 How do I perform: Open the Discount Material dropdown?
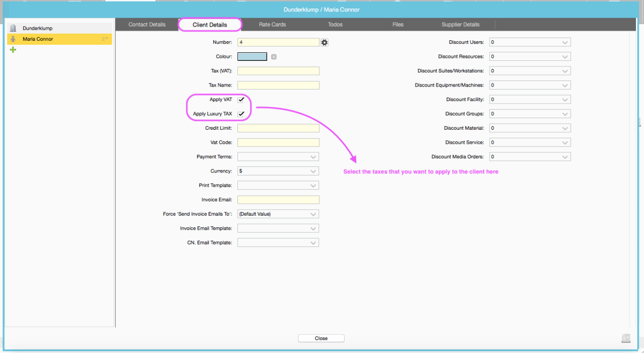pos(530,128)
